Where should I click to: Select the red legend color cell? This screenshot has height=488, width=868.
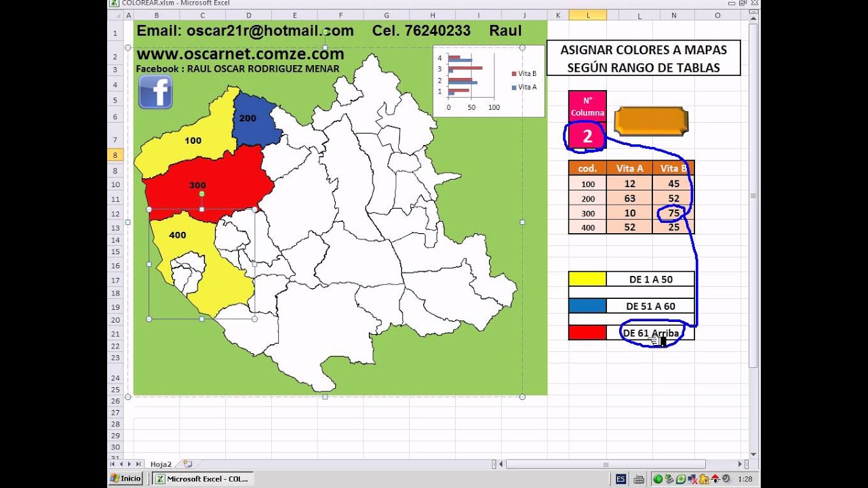pyautogui.click(x=587, y=333)
